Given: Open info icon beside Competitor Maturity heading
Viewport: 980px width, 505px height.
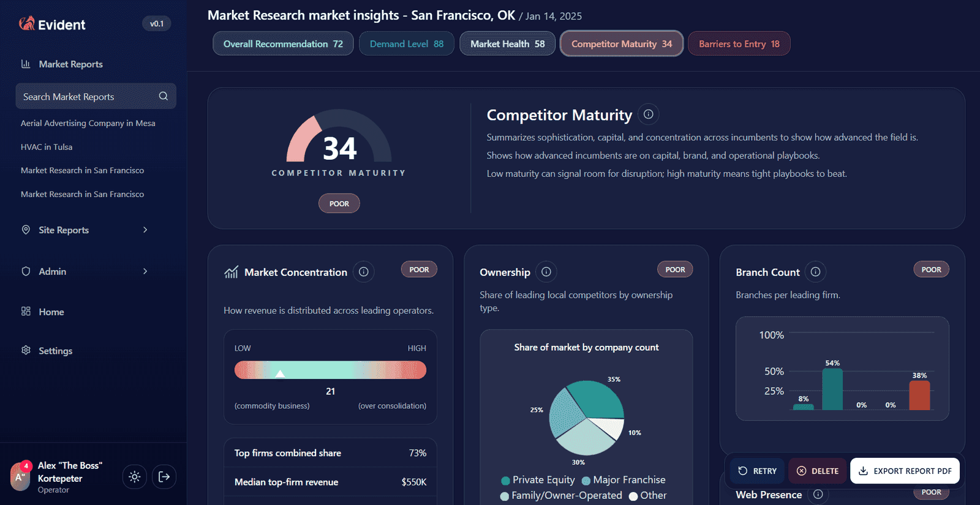Looking at the screenshot, I should (648, 114).
